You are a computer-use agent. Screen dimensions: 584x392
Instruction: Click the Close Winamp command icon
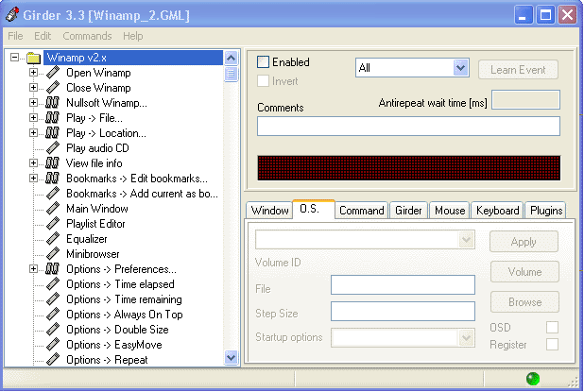(x=53, y=88)
